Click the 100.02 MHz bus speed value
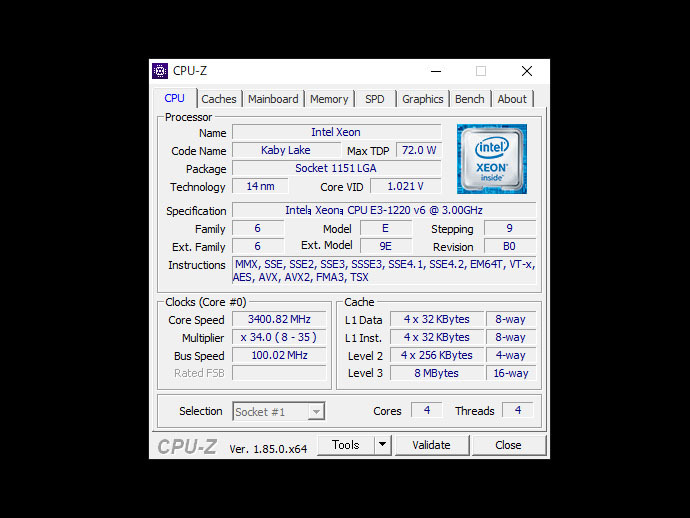The height and width of the screenshot is (518, 690). coord(279,355)
